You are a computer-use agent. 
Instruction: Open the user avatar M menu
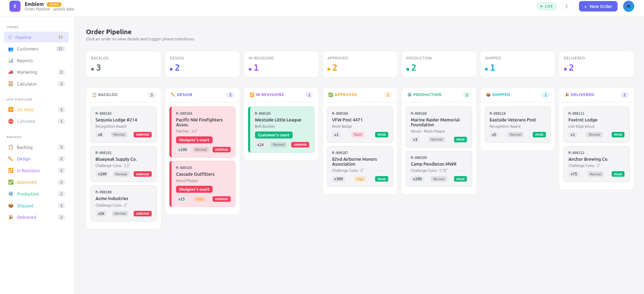(x=628, y=6)
